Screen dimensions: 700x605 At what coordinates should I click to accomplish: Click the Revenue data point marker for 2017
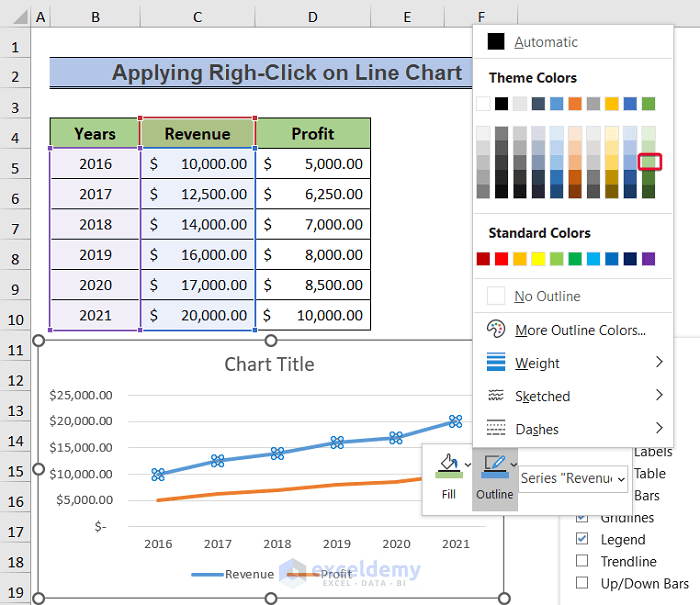217,461
